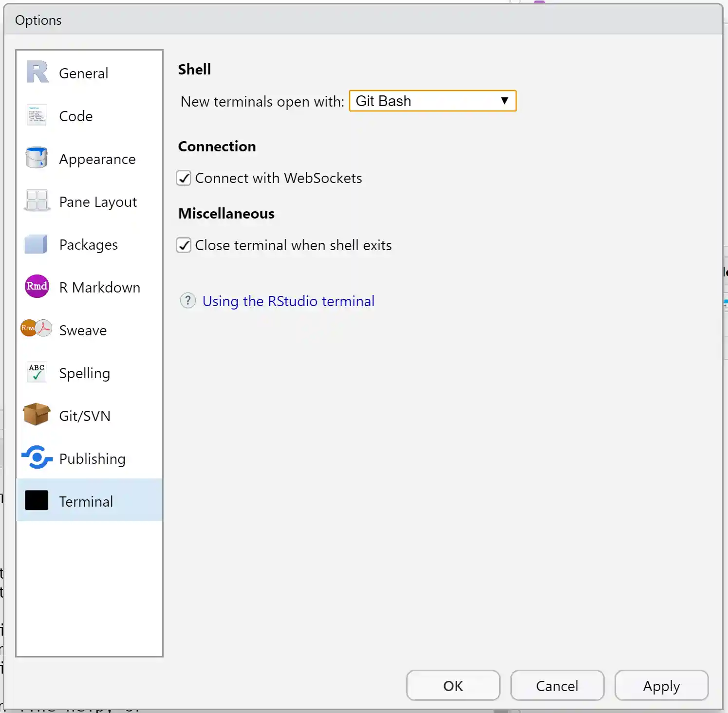Open the Git Bash shell dropdown

point(432,101)
